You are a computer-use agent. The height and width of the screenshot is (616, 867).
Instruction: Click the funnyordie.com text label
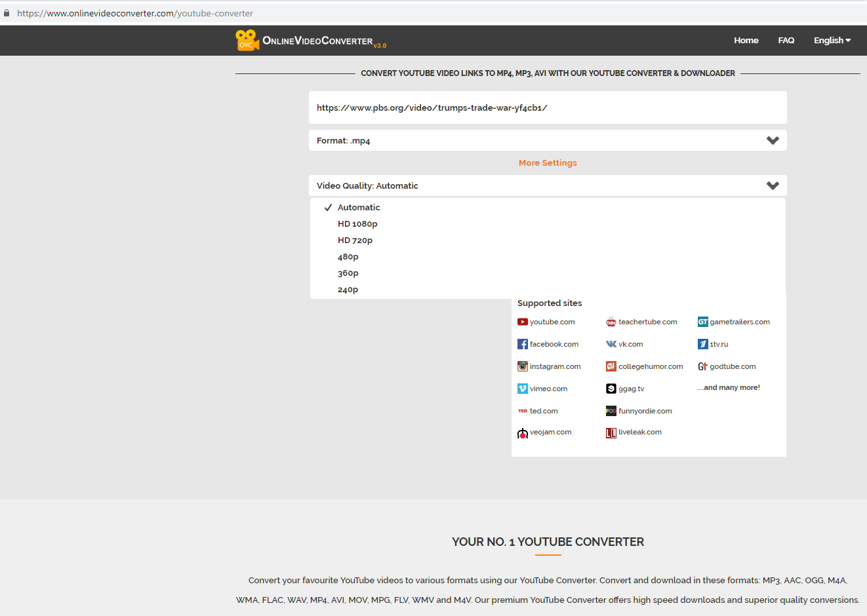point(645,411)
